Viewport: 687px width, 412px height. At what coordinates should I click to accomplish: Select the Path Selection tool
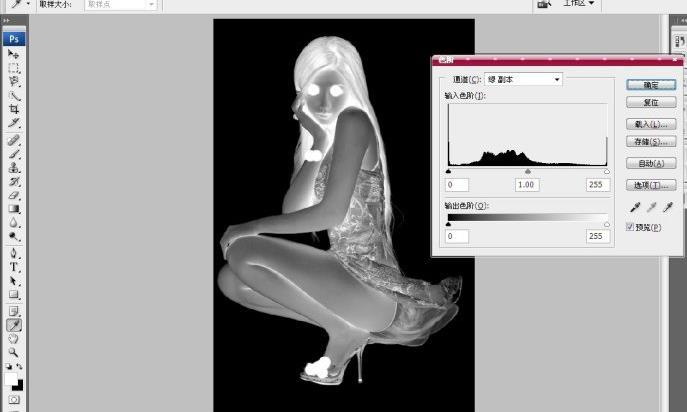pos(13,281)
